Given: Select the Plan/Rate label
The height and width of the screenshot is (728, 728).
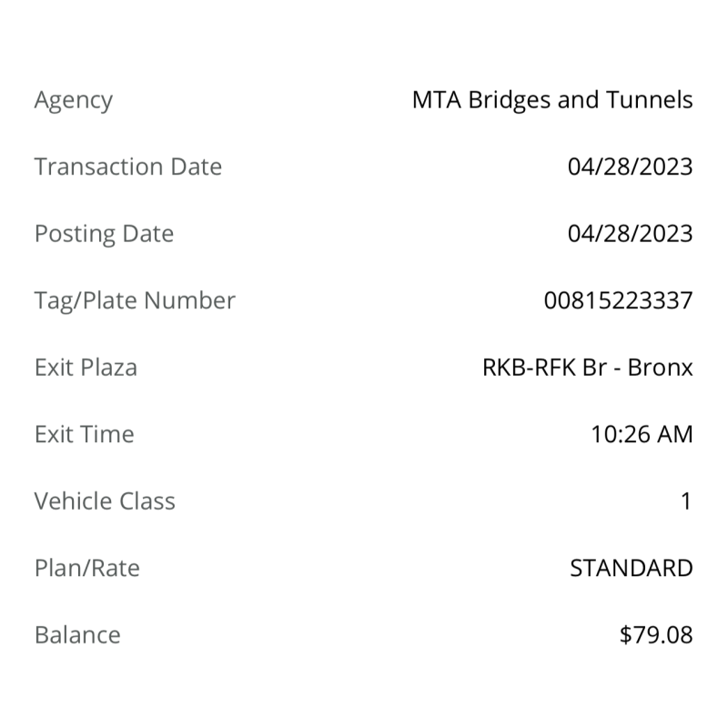Looking at the screenshot, I should coord(87,568).
